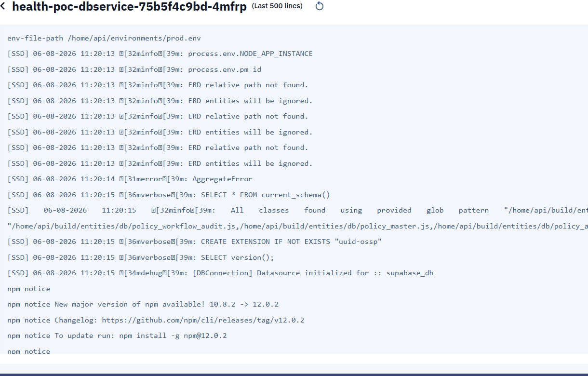Click the Datasource initialized supabase_db line
Image resolution: width=588 pixels, height=376 pixels.
[x=220, y=273]
